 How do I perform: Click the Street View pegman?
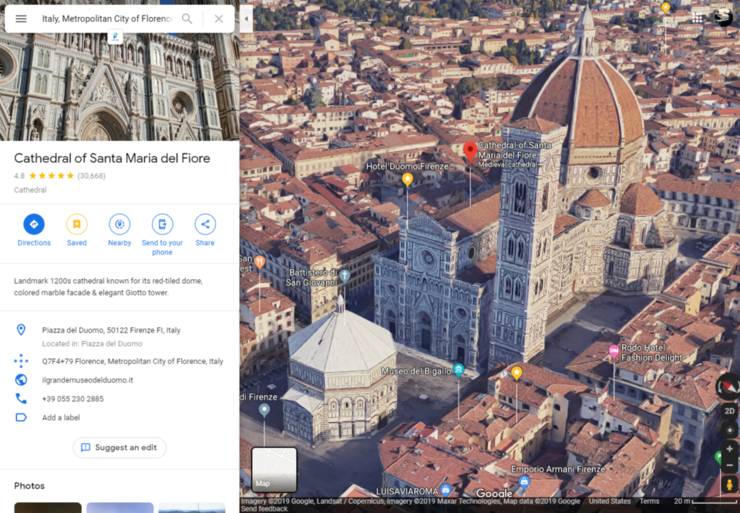point(729,484)
